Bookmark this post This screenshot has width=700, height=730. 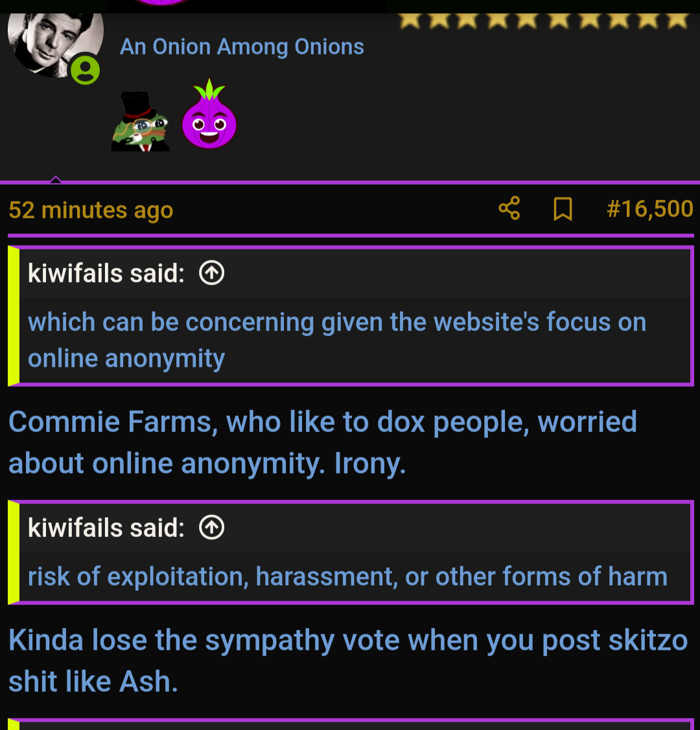click(563, 209)
